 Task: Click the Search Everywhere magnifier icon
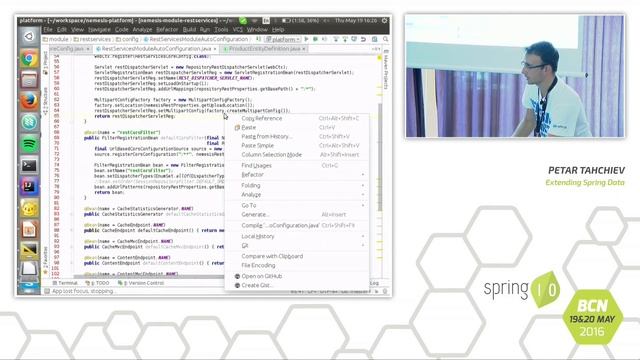385,39
